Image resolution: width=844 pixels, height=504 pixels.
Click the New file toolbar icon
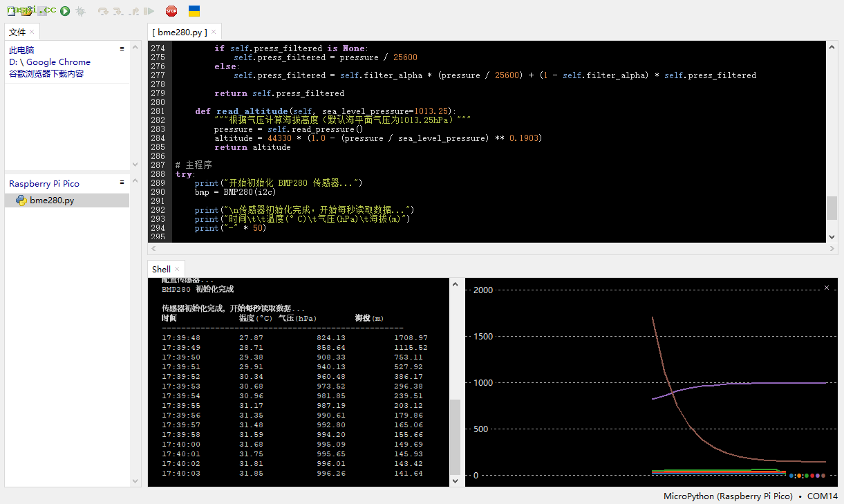11,11
